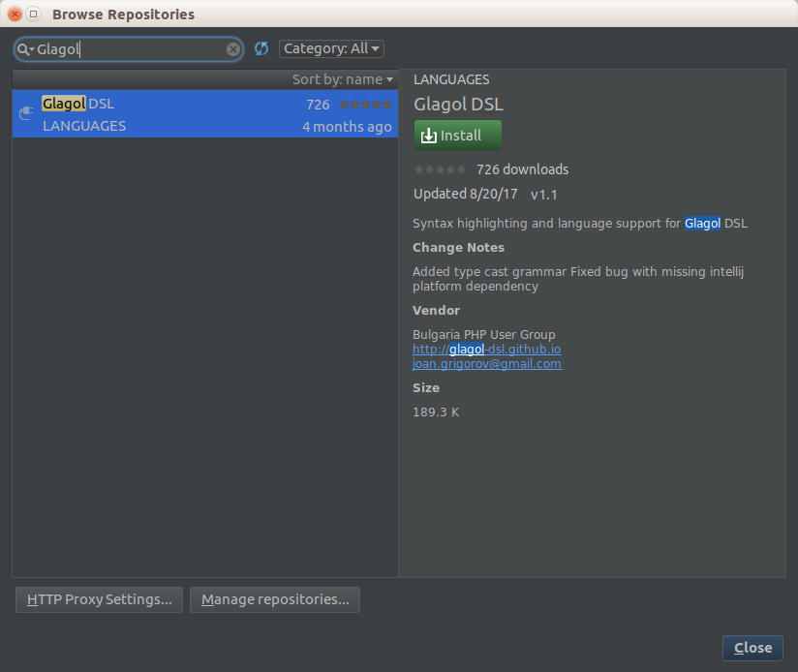Click the plugin icon beside Glagol DSL
The height and width of the screenshot is (672, 798).
coord(26,113)
